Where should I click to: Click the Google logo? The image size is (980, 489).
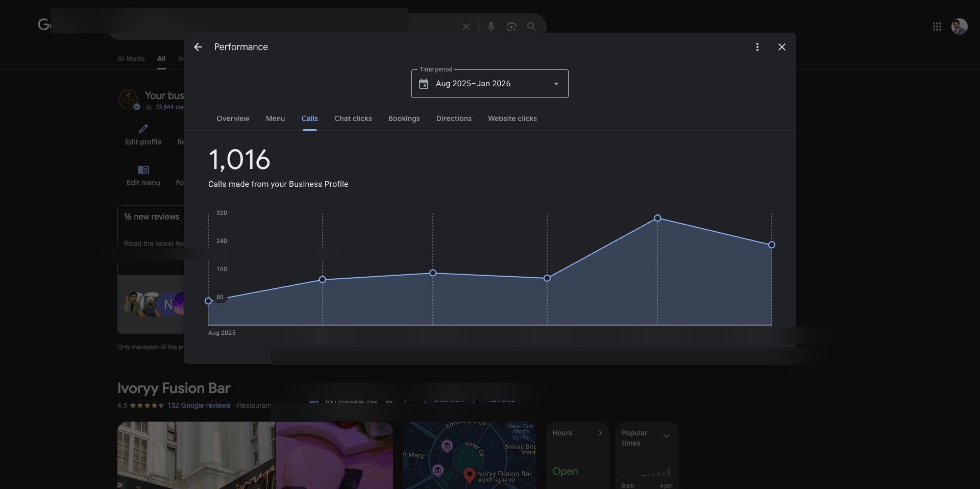pos(44,25)
